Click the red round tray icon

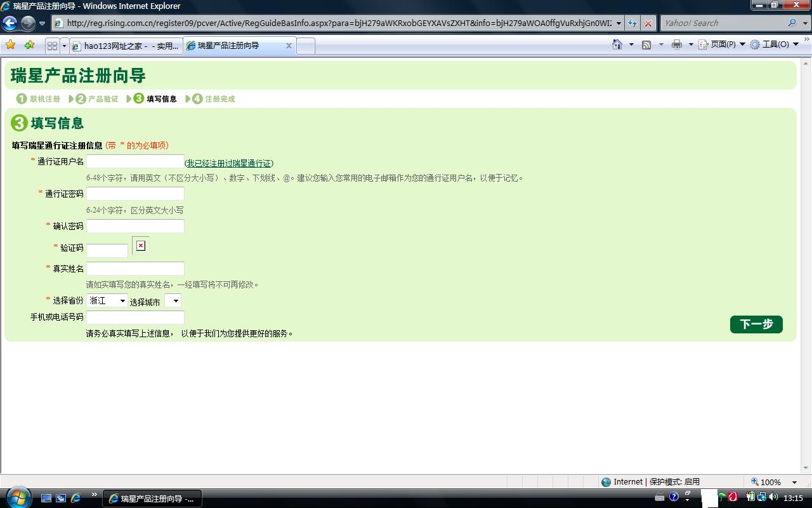coord(733,497)
